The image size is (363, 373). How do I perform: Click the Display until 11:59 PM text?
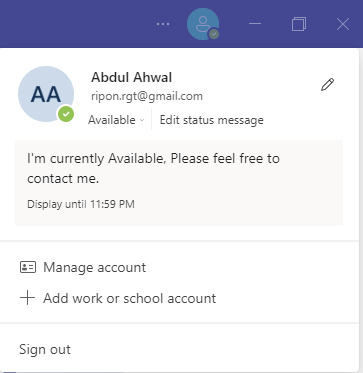coord(81,204)
